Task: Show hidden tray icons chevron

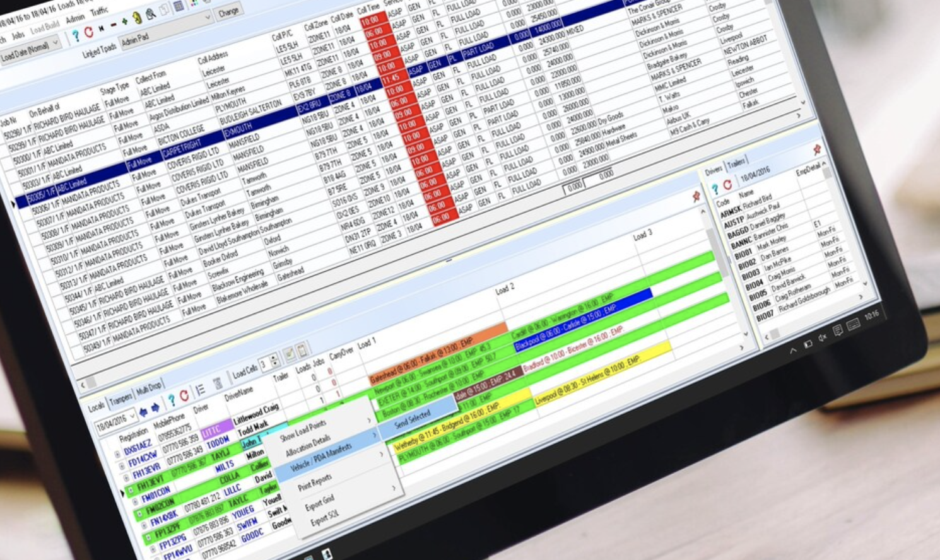Action: point(793,350)
